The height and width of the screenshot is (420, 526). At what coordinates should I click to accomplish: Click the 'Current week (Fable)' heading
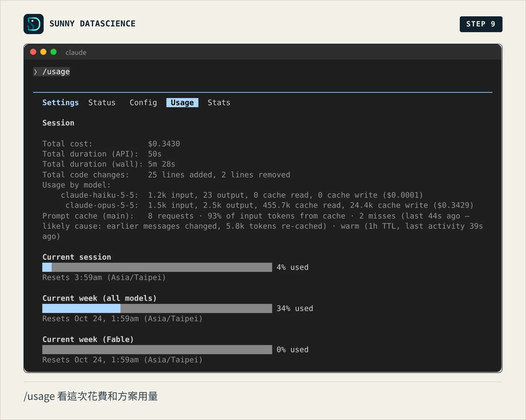coord(88,339)
